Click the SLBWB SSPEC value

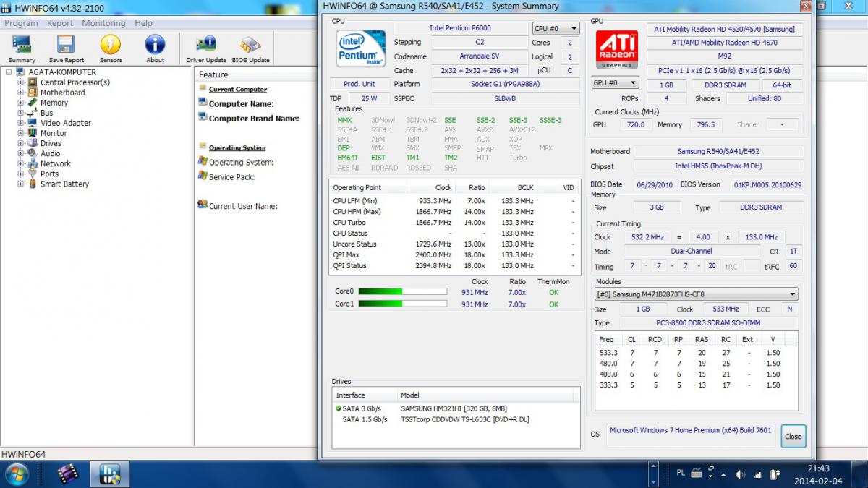tap(506, 98)
